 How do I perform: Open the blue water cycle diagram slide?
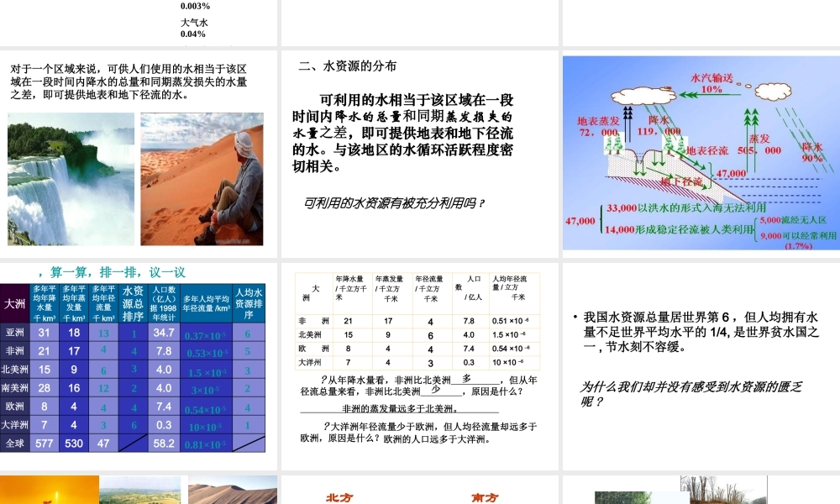pos(701,153)
